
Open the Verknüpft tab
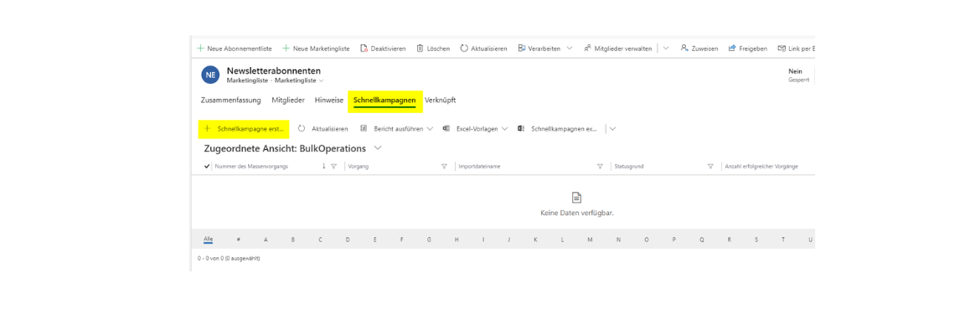coord(441,100)
